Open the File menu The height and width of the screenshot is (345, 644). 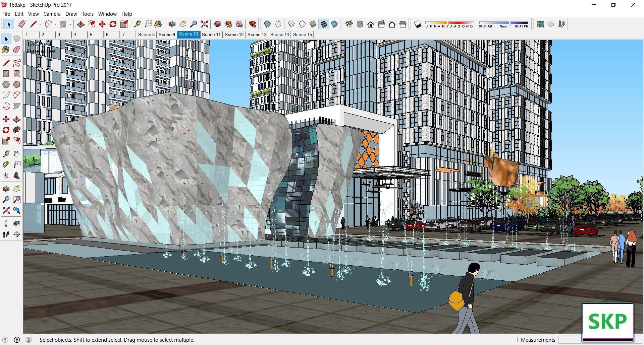(6, 14)
